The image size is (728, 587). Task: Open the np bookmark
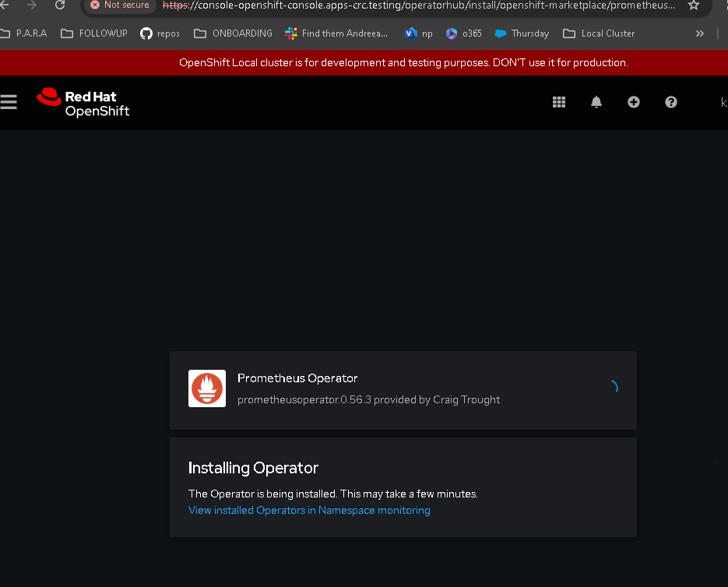(x=419, y=33)
